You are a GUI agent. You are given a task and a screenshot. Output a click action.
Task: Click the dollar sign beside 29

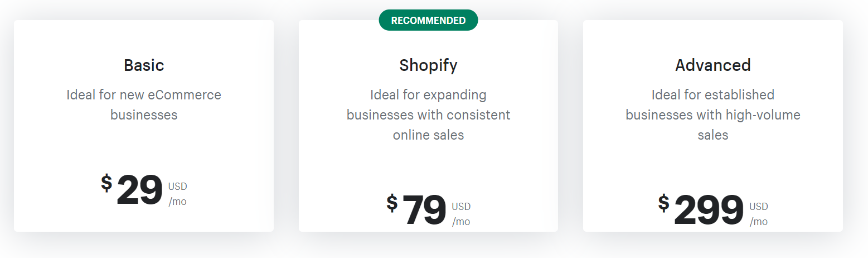106,183
